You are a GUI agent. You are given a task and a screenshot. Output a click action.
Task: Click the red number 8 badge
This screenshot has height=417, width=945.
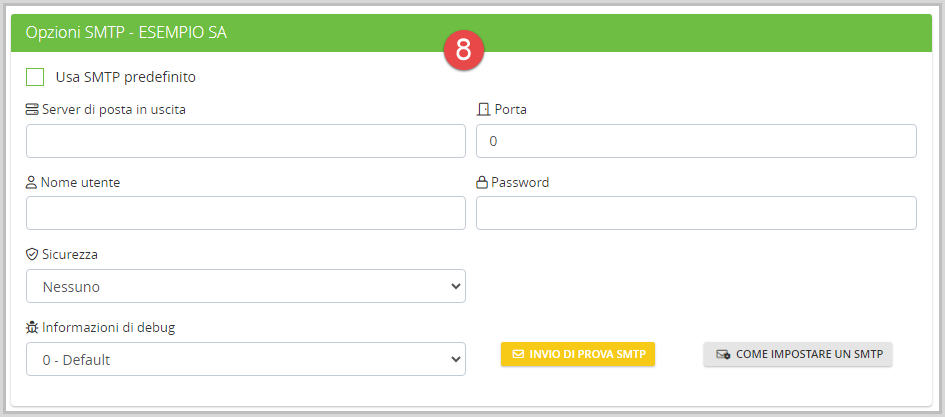[464, 50]
